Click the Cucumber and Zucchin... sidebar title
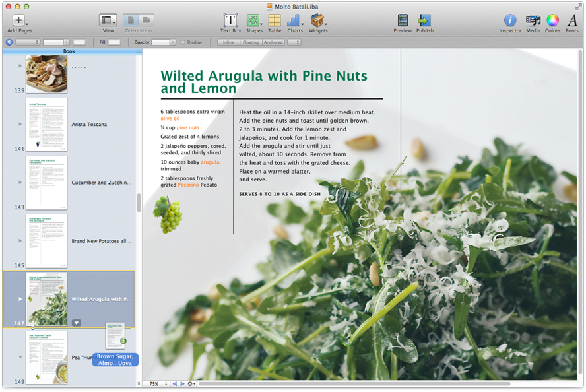The height and width of the screenshot is (392, 586). (102, 183)
